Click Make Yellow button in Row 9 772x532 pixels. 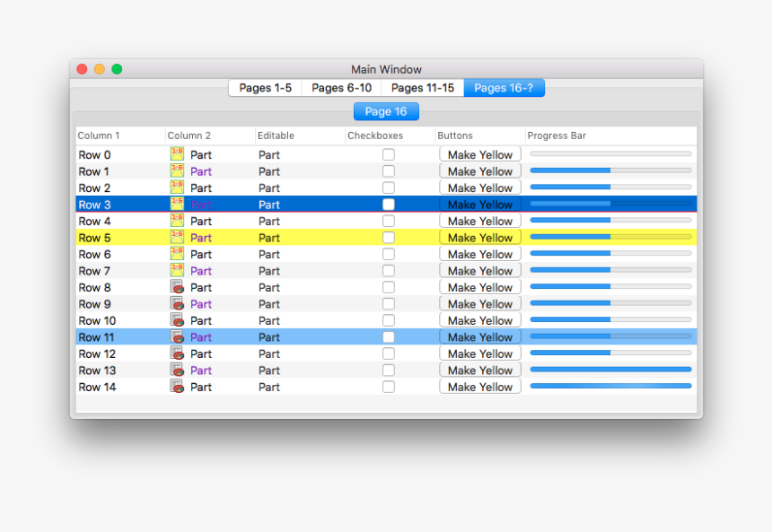pyautogui.click(x=480, y=304)
